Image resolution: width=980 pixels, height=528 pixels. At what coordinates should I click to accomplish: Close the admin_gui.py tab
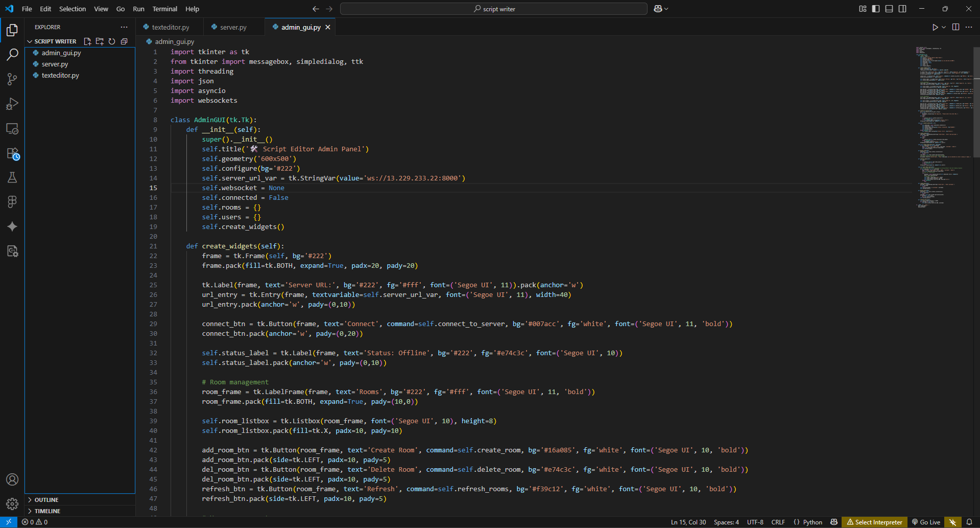[328, 27]
